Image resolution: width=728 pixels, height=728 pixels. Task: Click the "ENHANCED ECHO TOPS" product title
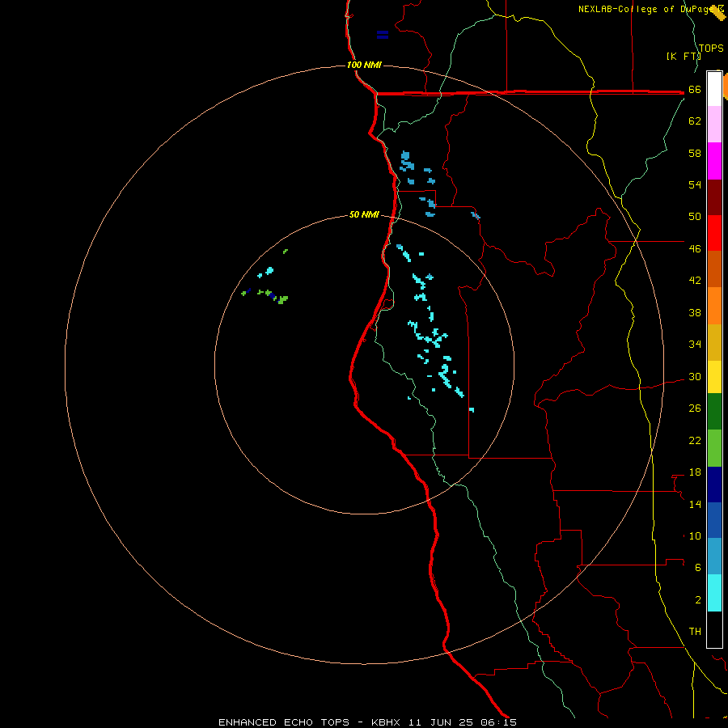pyautogui.click(x=284, y=722)
